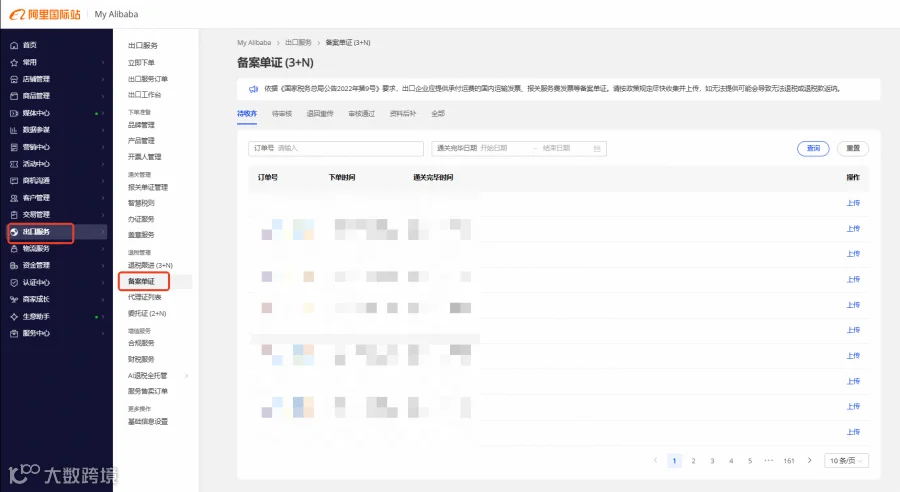This screenshot has height=492, width=900.
Task: Click the 重置 reset button
Action: click(853, 148)
